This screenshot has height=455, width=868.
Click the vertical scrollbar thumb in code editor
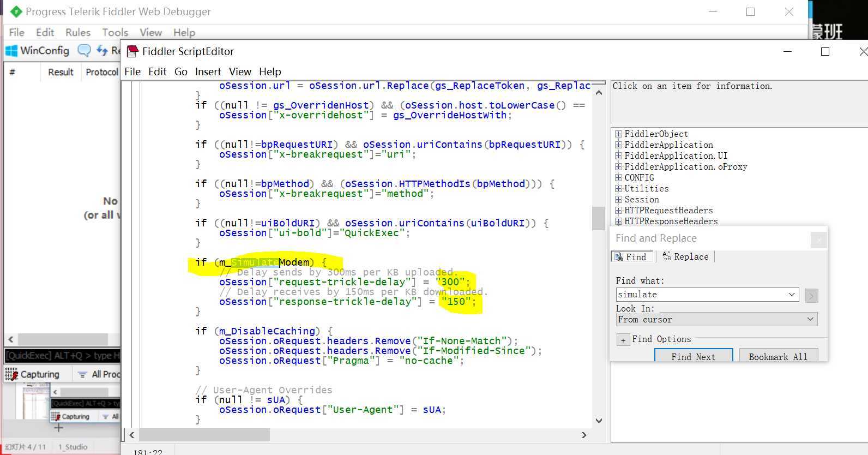tap(599, 218)
